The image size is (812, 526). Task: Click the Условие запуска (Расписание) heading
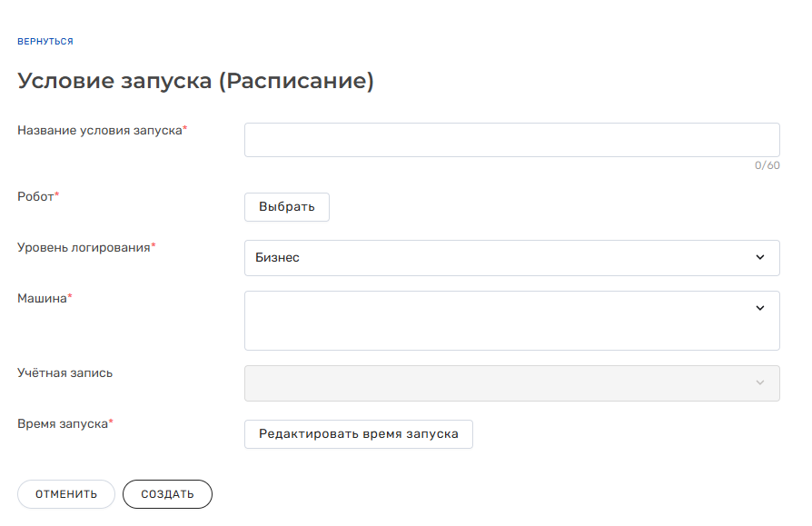point(196,81)
